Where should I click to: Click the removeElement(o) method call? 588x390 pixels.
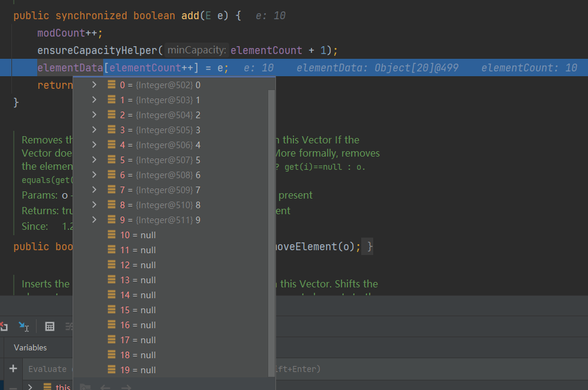click(318, 247)
